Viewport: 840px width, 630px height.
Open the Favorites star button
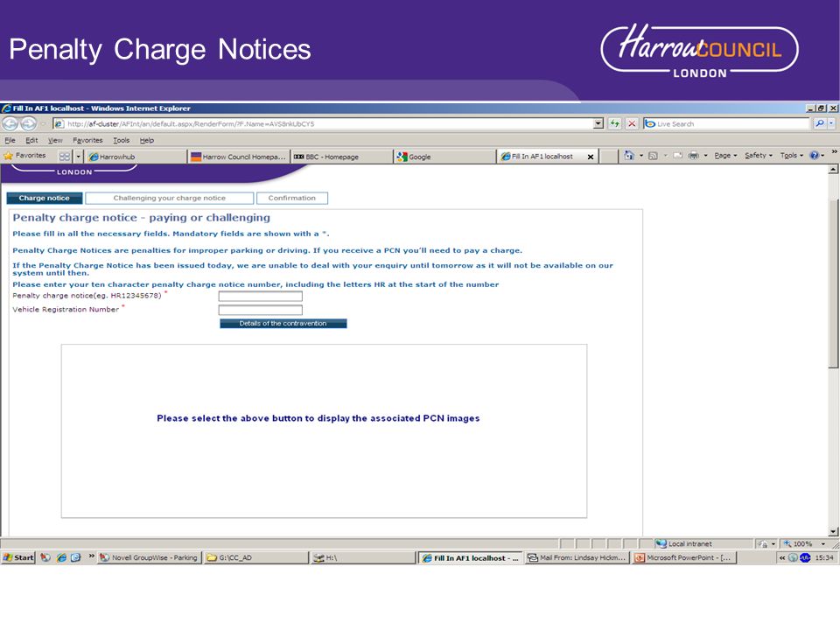[25, 156]
